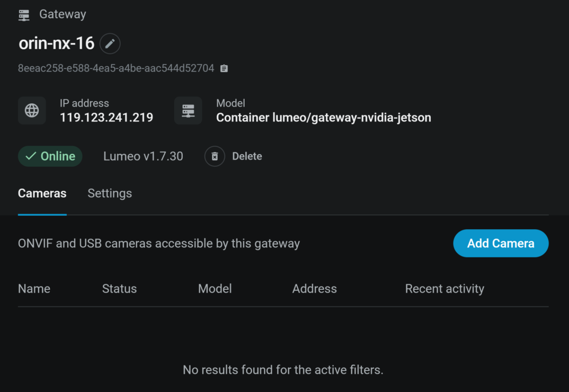Open the Cameras tab
The height and width of the screenshot is (392, 569).
pyautogui.click(x=42, y=193)
